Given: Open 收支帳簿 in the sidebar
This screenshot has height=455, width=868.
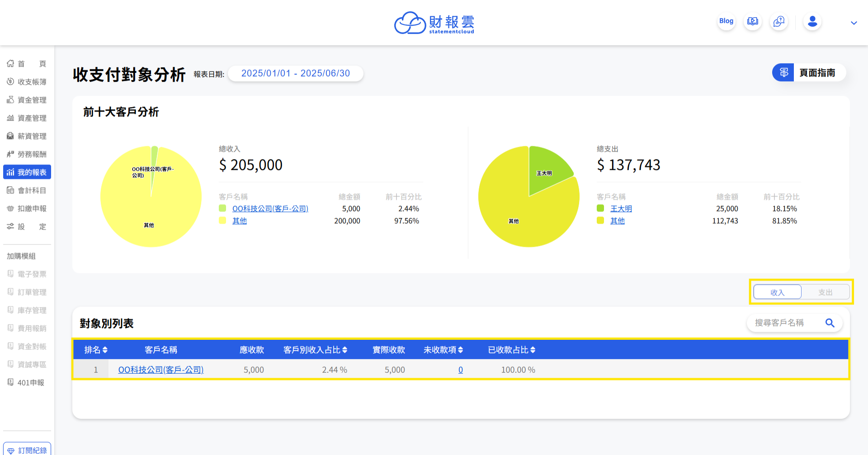Looking at the screenshot, I should point(27,82).
